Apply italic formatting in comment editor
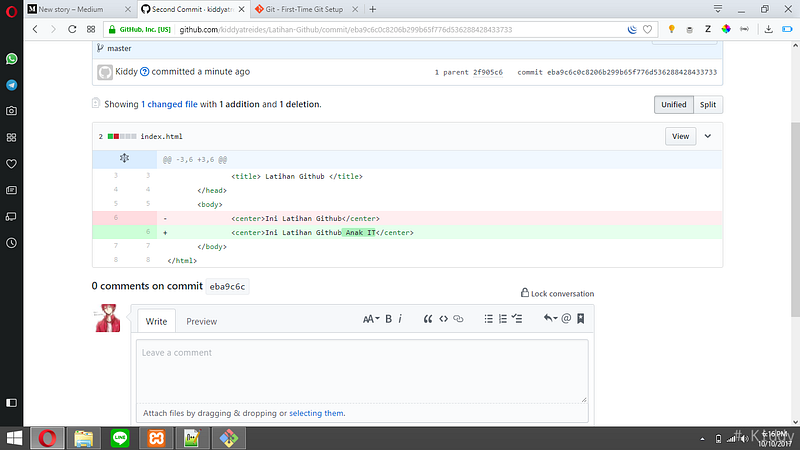The width and height of the screenshot is (800, 450). [x=400, y=319]
